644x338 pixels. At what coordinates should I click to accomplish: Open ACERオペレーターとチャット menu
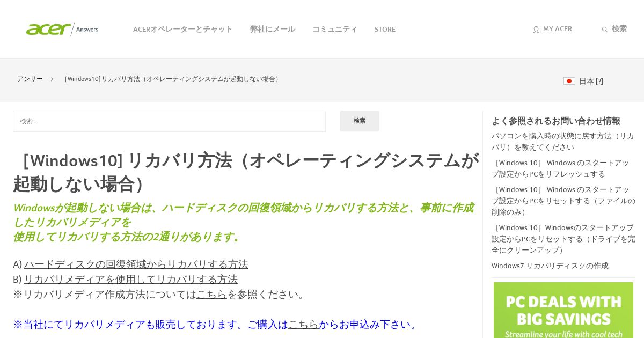(182, 29)
